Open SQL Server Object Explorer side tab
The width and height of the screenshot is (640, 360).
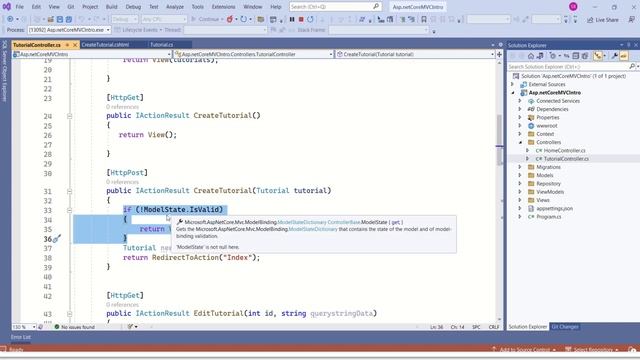pos(4,71)
